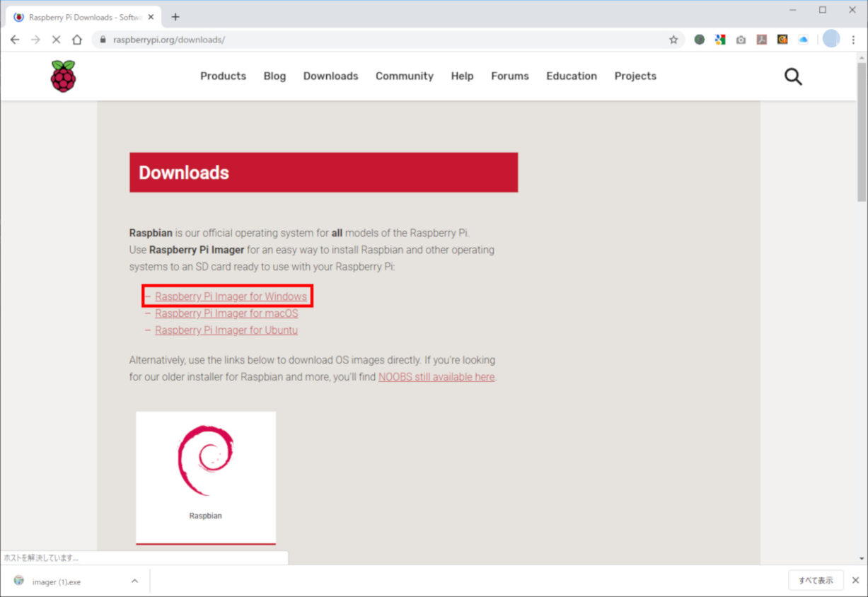Toggle the bookmark star for this page
The width and height of the screenshot is (868, 597).
click(x=673, y=40)
